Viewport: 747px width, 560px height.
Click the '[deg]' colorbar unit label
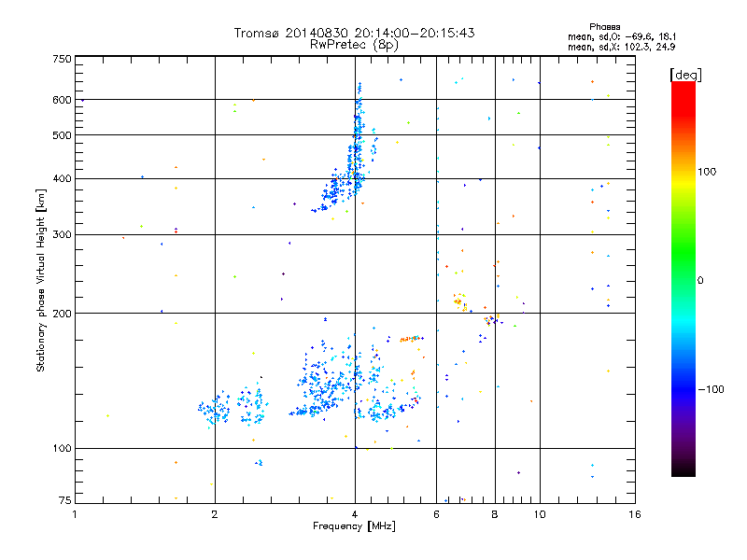click(x=685, y=75)
